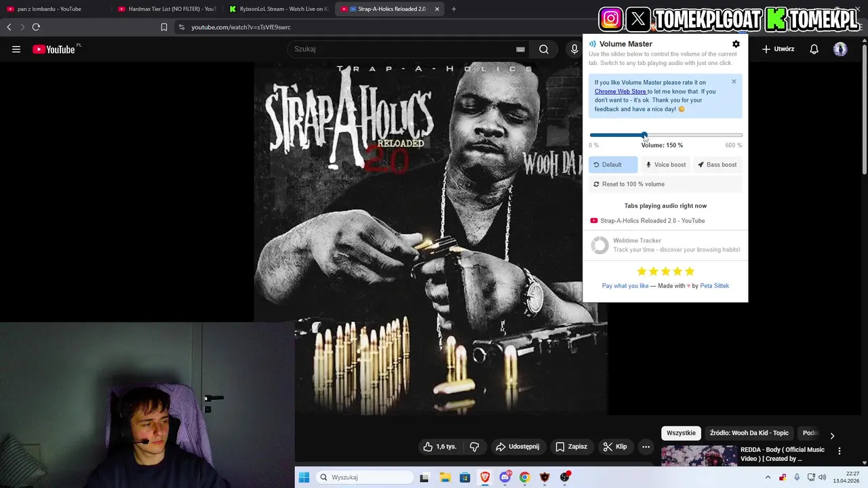Open Peta Sittek author link

tap(714, 286)
